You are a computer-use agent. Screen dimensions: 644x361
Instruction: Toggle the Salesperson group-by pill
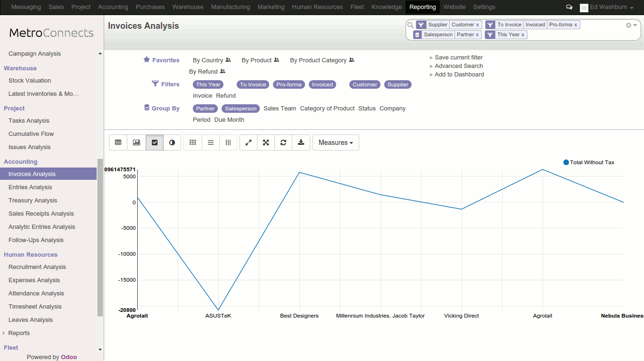pyautogui.click(x=240, y=109)
